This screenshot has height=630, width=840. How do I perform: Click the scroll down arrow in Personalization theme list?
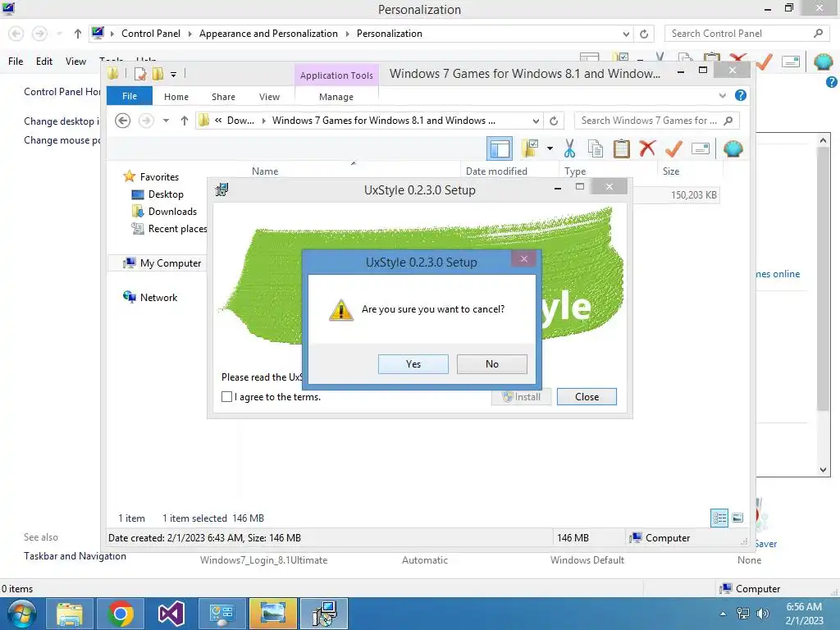pyautogui.click(x=823, y=469)
